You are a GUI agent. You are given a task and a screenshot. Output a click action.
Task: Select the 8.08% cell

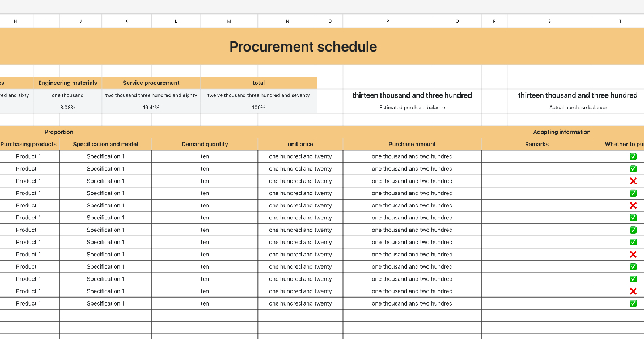(x=68, y=108)
